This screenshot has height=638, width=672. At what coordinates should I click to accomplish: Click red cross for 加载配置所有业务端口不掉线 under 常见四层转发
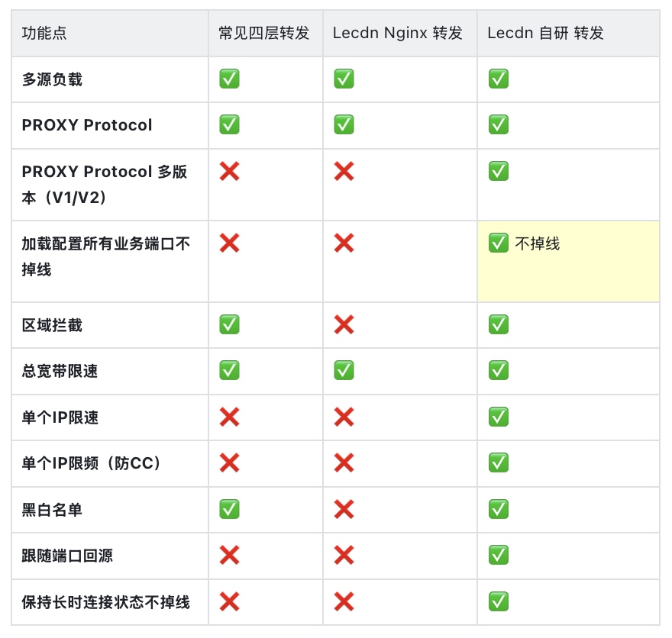229,243
